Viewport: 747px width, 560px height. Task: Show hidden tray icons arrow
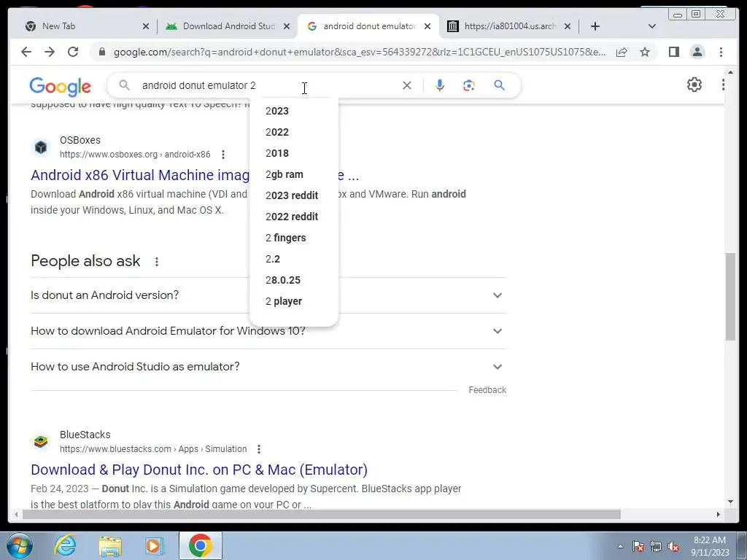coord(620,546)
